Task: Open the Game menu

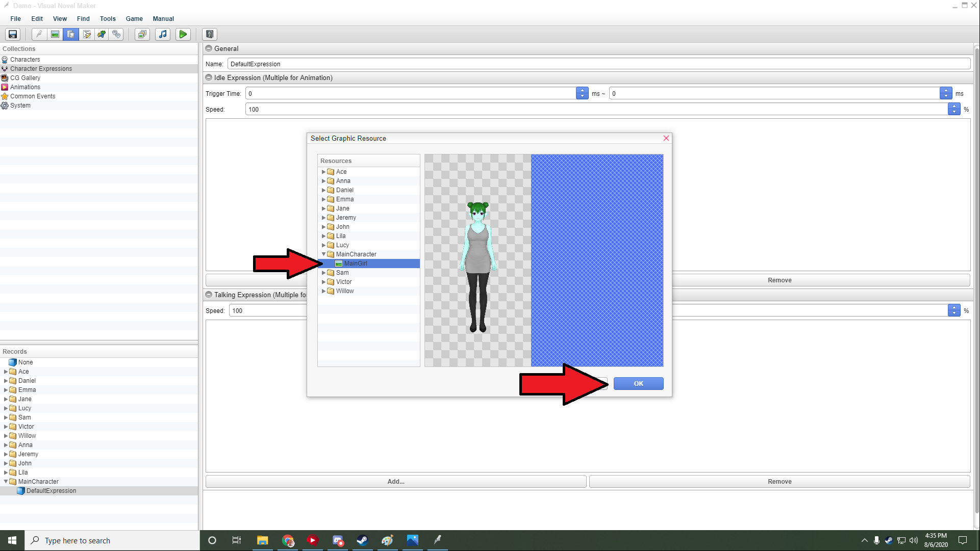Action: tap(134, 18)
